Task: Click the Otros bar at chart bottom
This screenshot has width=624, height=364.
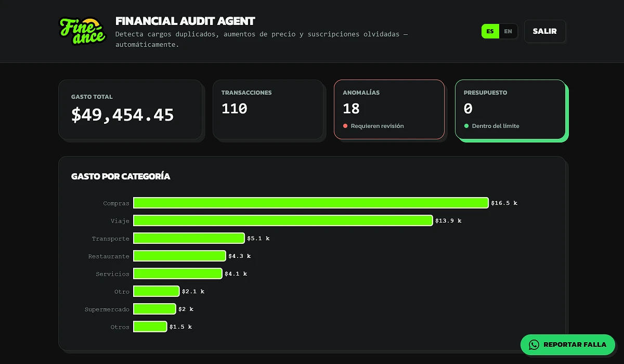Action: [150, 327]
